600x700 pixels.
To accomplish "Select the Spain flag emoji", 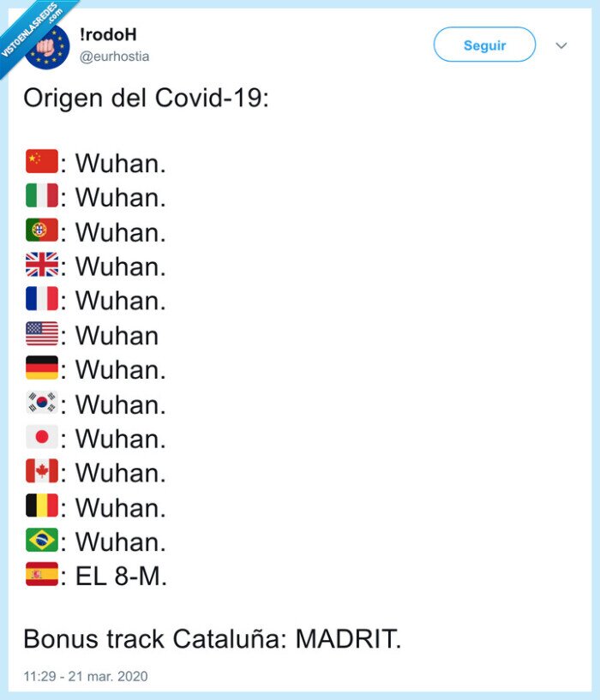I will 44,576.
